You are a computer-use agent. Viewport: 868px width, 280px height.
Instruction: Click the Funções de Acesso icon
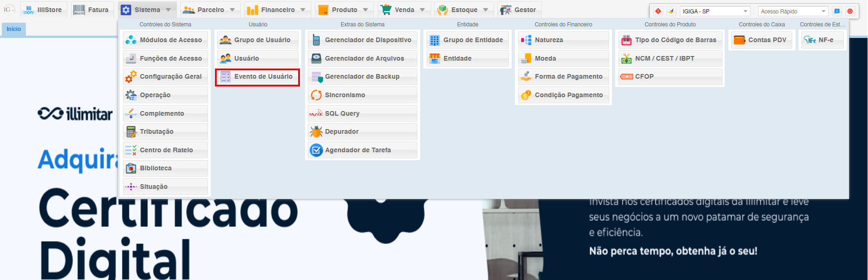131,58
